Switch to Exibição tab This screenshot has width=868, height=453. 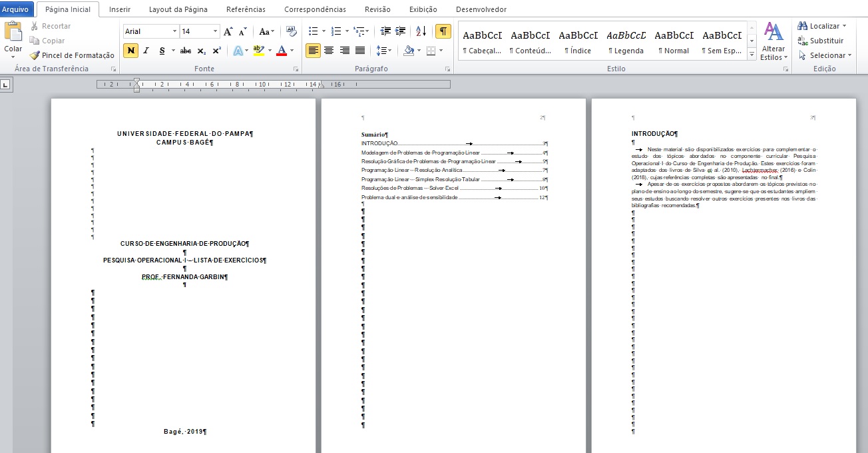[423, 9]
